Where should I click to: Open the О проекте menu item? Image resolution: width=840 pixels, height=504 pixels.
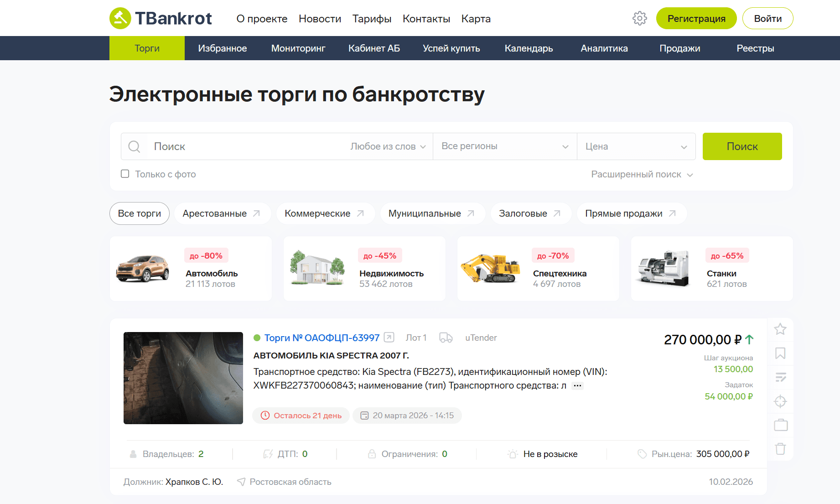pyautogui.click(x=262, y=19)
